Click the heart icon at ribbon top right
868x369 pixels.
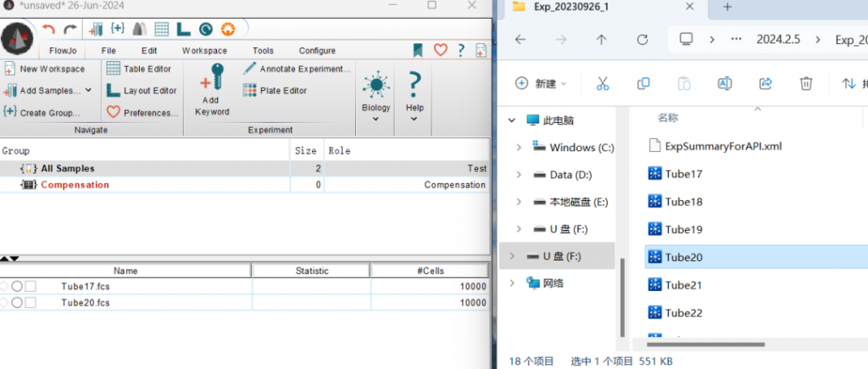440,50
